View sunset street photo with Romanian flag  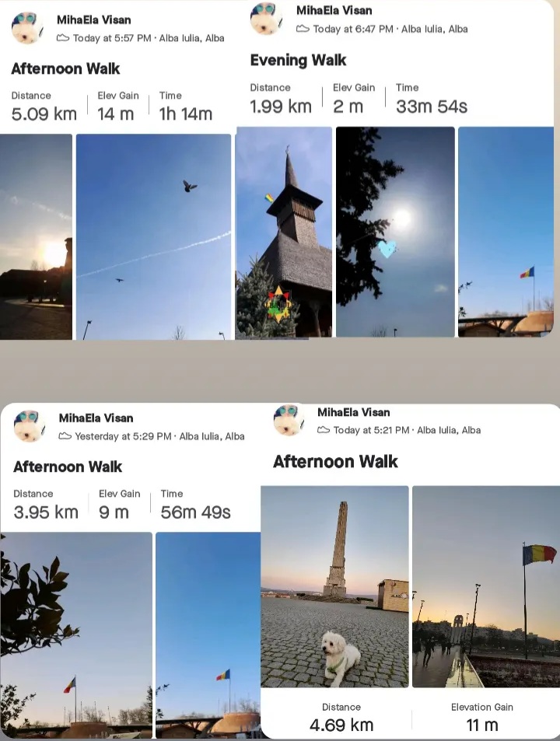pos(486,586)
